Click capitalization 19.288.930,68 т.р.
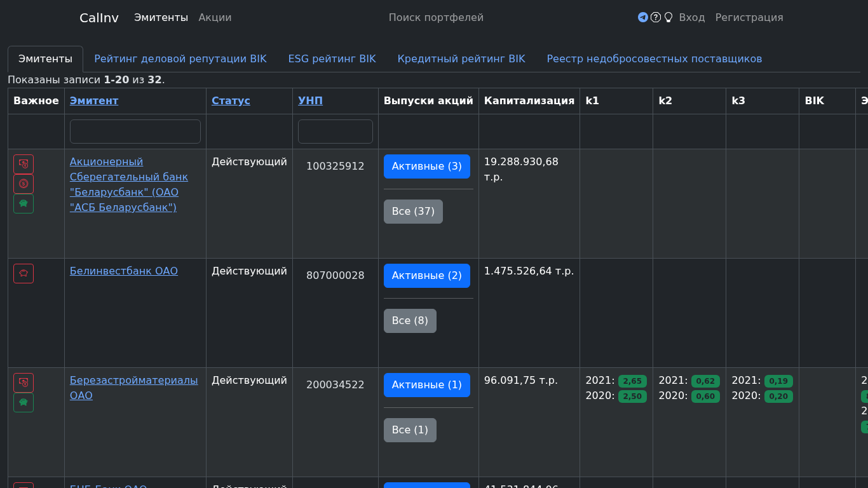 tap(521, 170)
